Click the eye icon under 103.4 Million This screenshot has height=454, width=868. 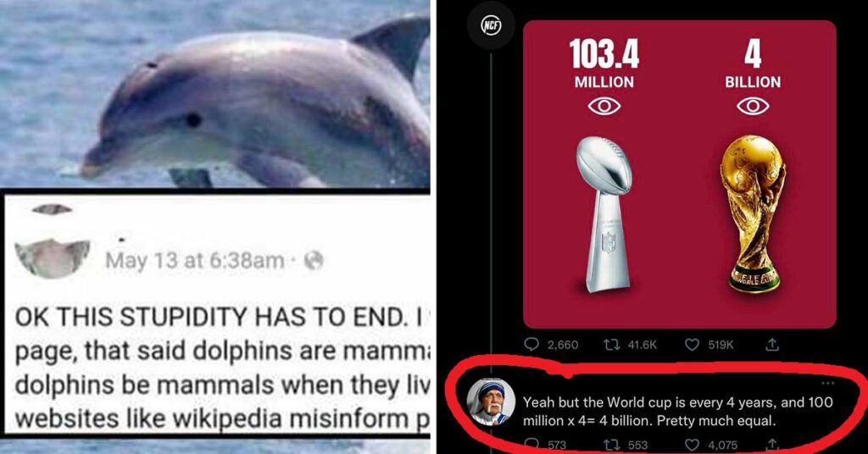[604, 106]
